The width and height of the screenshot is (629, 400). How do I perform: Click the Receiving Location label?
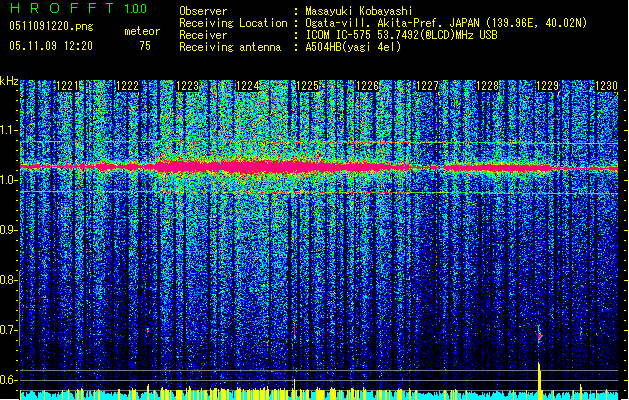click(233, 23)
